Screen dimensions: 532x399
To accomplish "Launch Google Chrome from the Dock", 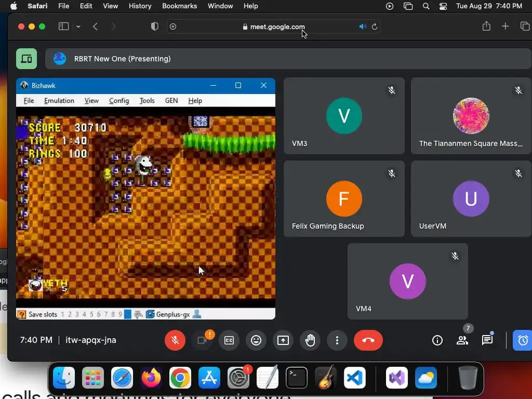I will [180, 378].
